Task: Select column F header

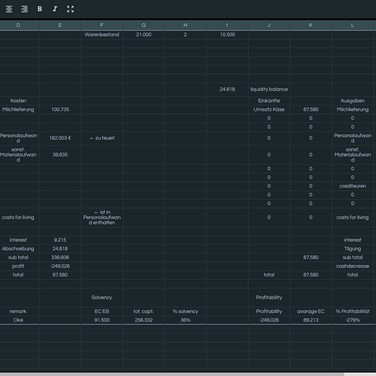Action: 102,25
